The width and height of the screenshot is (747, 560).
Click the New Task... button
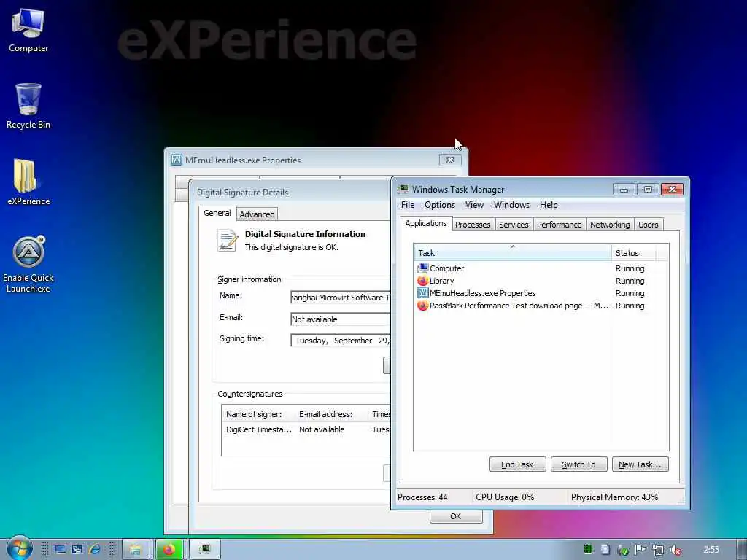[640, 464]
